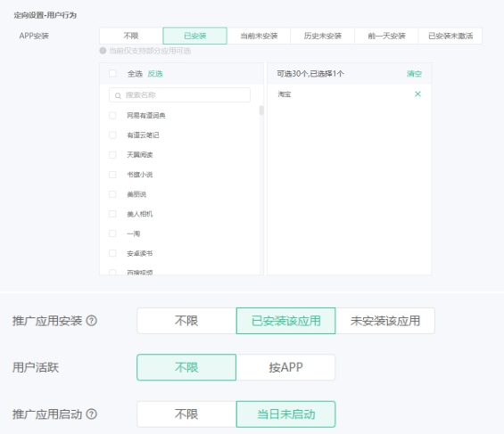Check the 一淘 checkbox
Screen dimensions: 504x434
112,233
